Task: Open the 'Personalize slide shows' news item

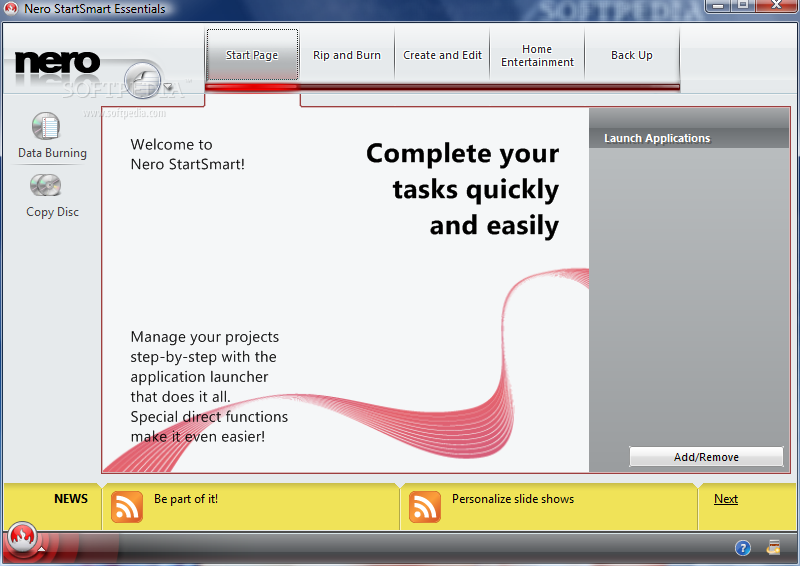Action: (x=513, y=499)
